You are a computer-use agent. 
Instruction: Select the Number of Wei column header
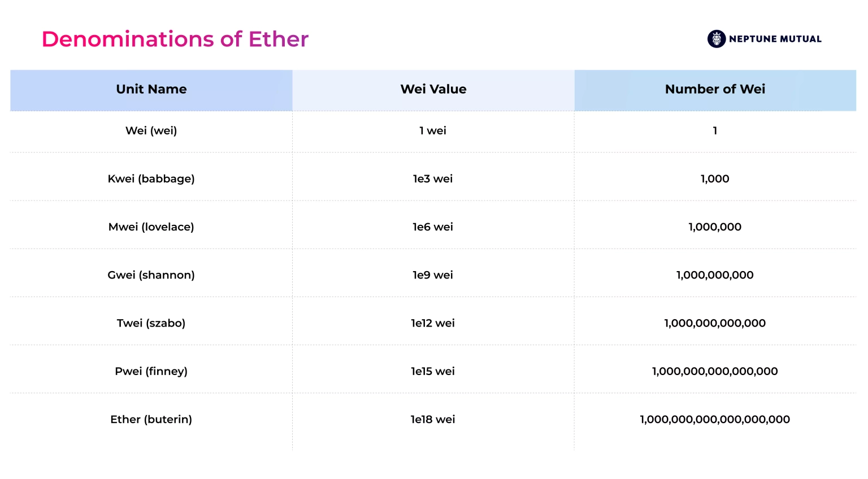point(715,90)
